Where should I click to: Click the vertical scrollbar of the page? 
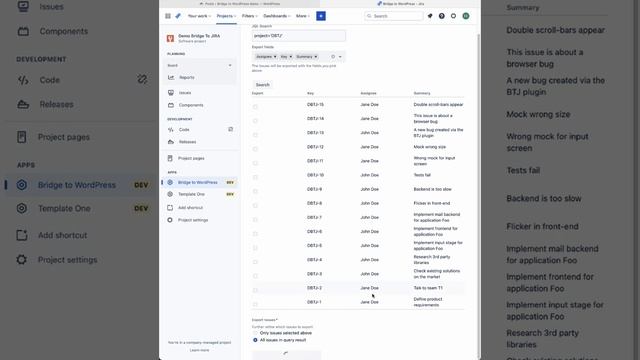click(x=478, y=196)
